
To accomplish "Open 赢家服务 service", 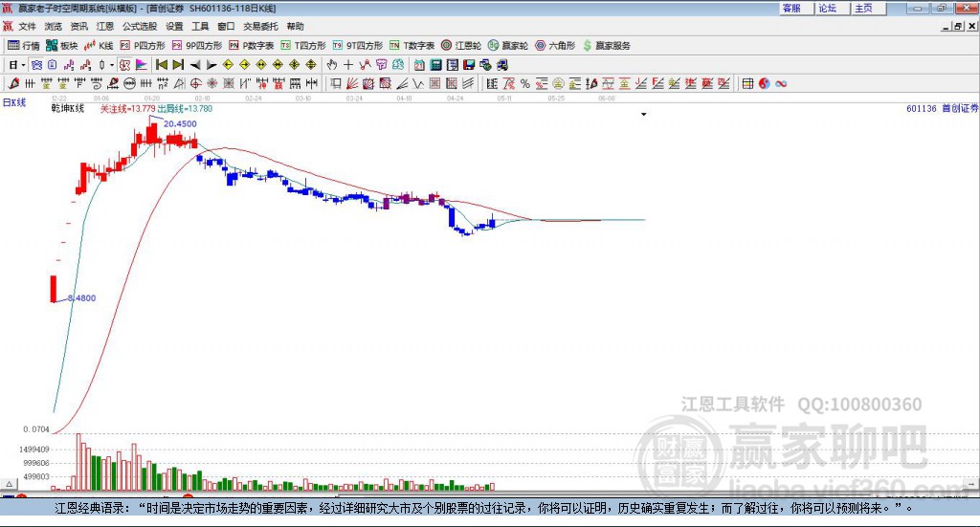I will pos(607,46).
